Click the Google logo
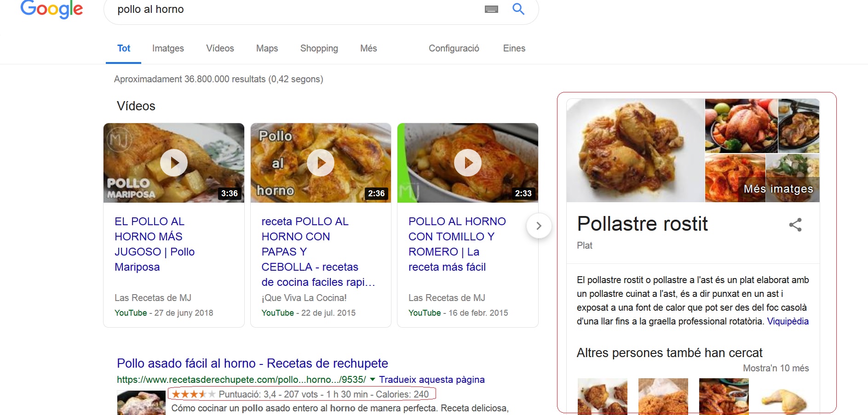The width and height of the screenshot is (868, 415). 52,9
